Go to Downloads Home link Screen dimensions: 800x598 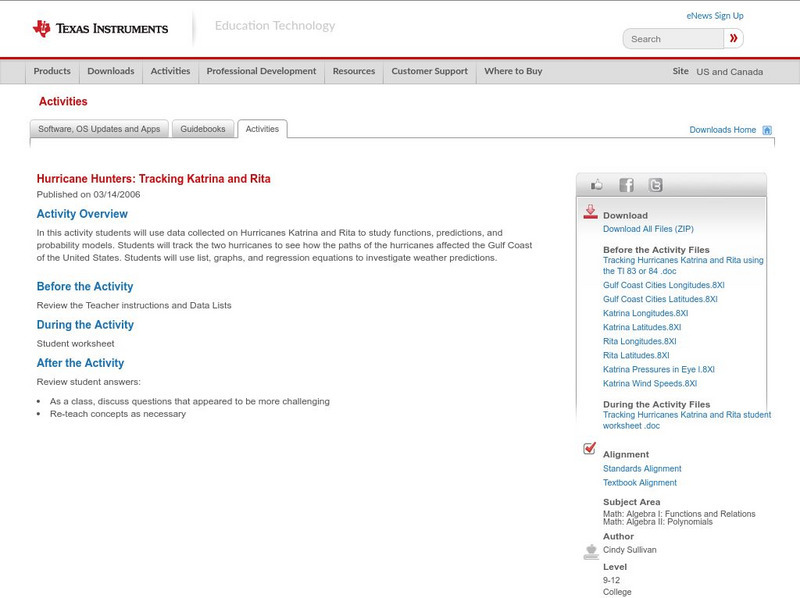[722, 130]
